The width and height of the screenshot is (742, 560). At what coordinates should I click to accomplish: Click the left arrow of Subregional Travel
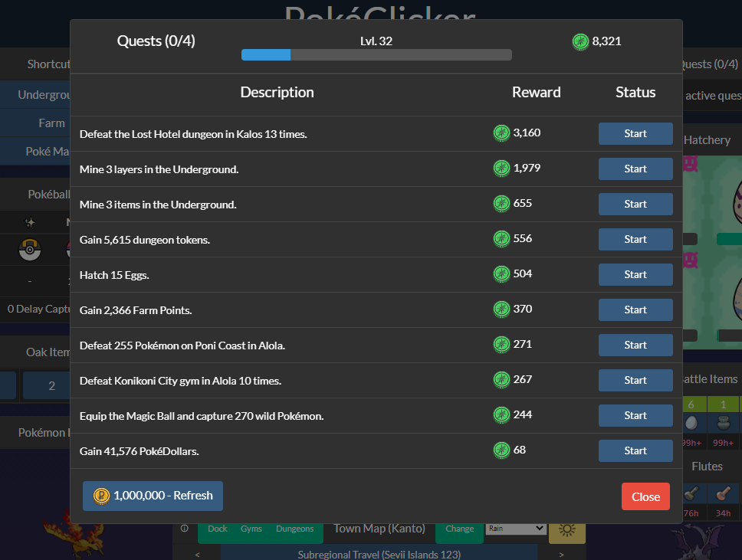tap(197, 555)
